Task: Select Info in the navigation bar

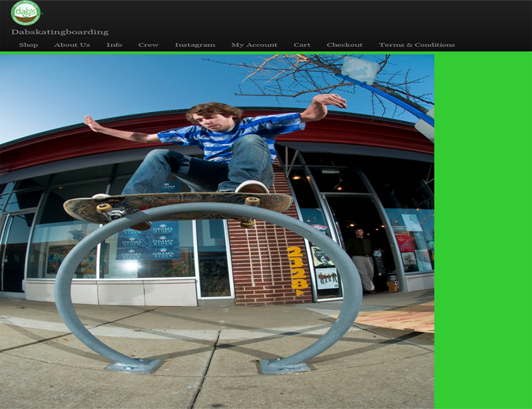Action: click(x=114, y=45)
